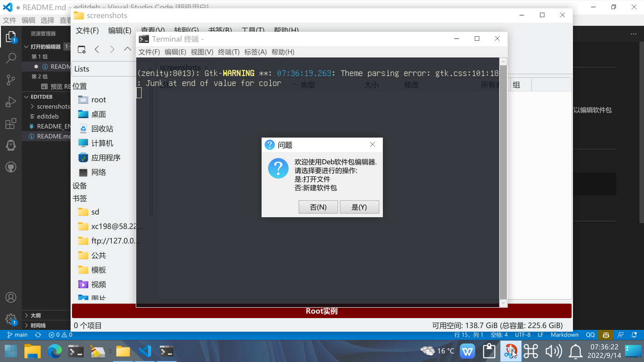Click Markdown language mode in status bar
This screenshot has height=362, width=644.
pos(564,335)
